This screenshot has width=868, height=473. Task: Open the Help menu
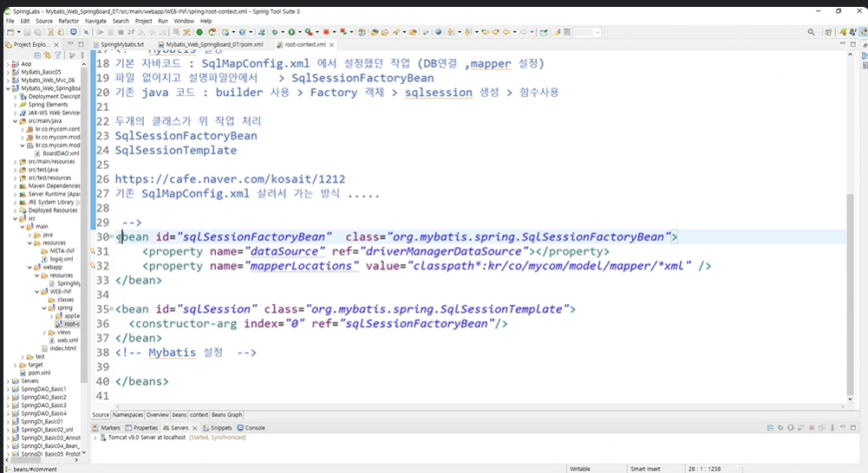point(206,21)
